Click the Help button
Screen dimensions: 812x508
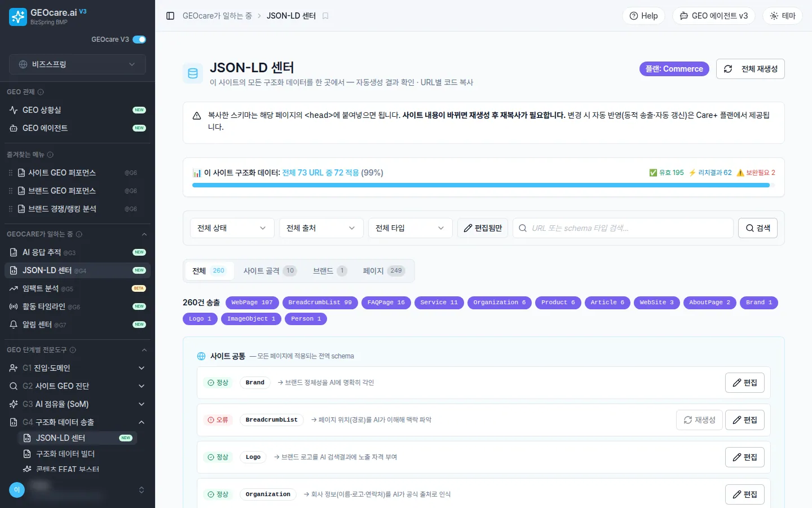coord(643,16)
